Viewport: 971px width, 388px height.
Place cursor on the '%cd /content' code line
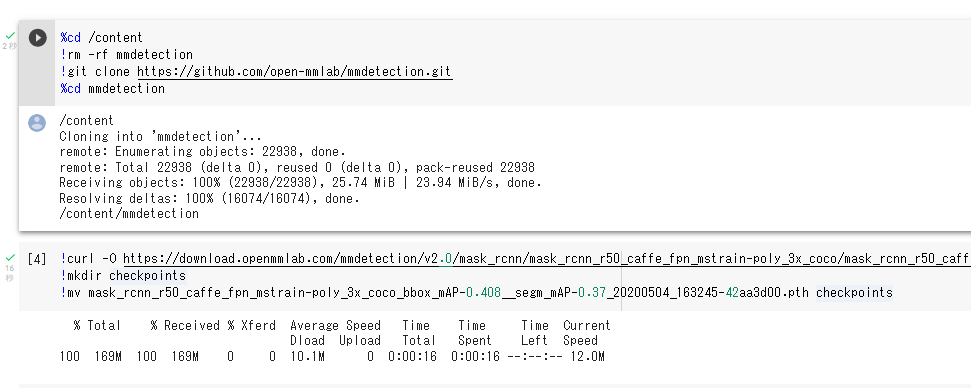coord(102,38)
